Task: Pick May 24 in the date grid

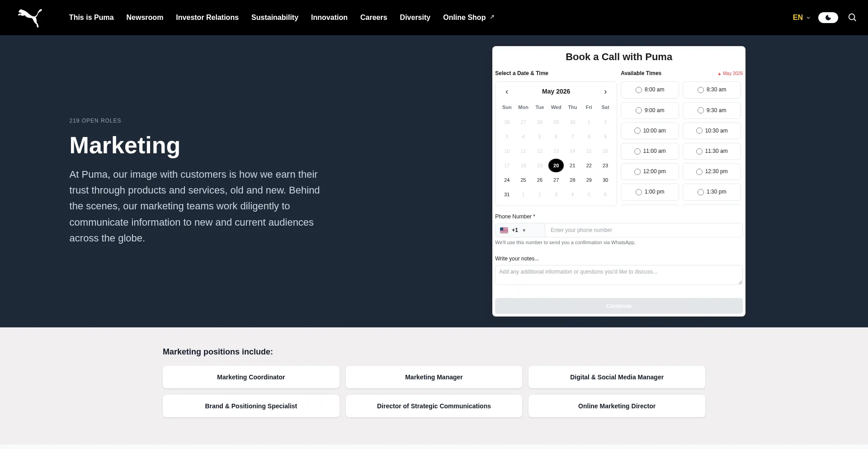Action: (x=507, y=180)
